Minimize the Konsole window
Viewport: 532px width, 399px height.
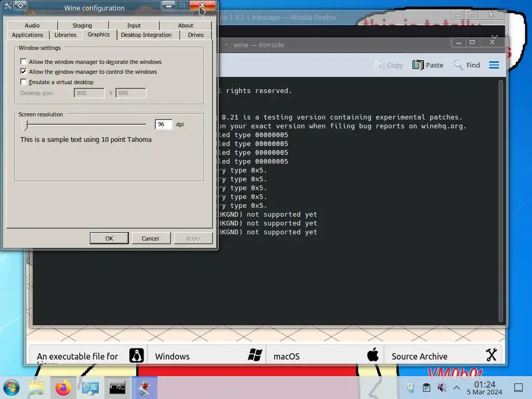point(458,43)
